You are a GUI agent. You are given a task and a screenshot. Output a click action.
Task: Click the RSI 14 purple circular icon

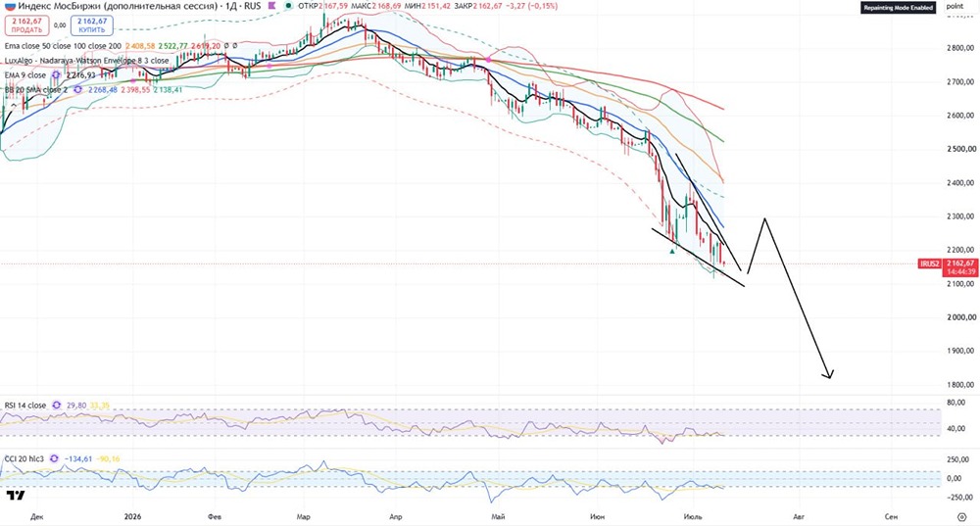tap(56, 406)
